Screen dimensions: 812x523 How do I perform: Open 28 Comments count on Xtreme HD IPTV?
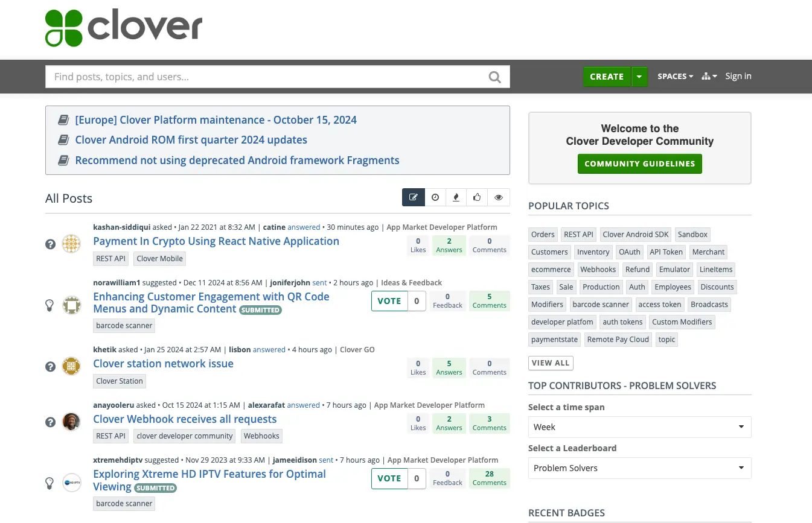pos(490,478)
